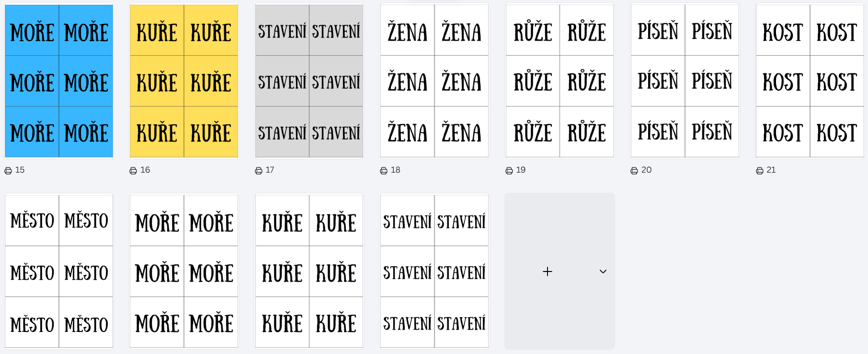The width and height of the screenshot is (868, 354).
Task: Select the yellow KUŘE page thumbnail
Action: [184, 81]
